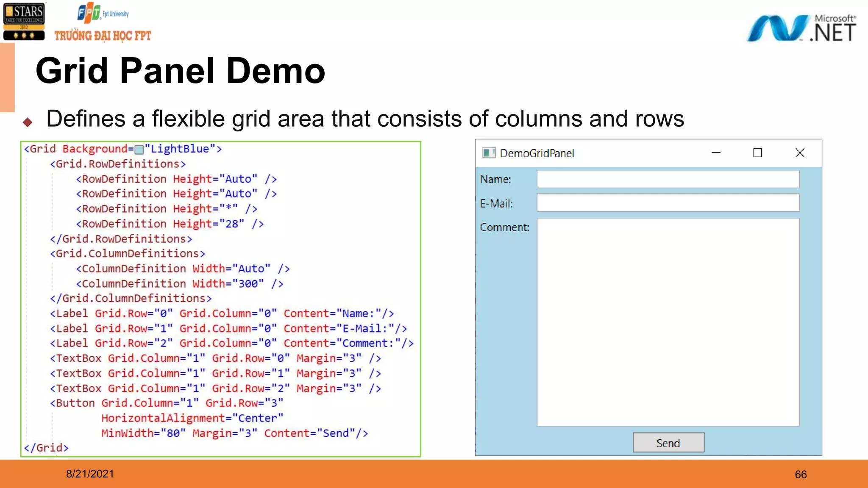
Task: Click the RowDefinition Height="*" code line
Action: (167, 209)
